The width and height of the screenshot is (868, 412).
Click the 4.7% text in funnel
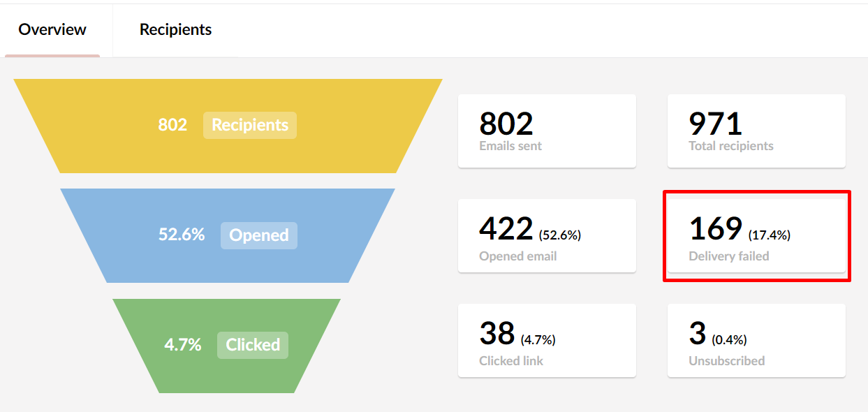(183, 345)
